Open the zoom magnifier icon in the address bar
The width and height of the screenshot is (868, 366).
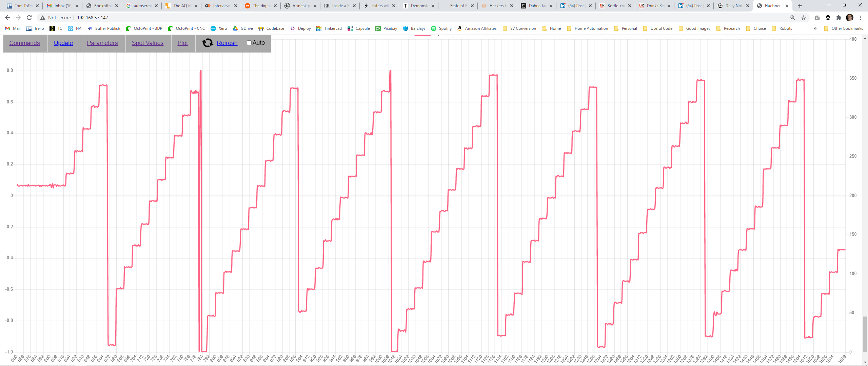pyautogui.click(x=793, y=18)
